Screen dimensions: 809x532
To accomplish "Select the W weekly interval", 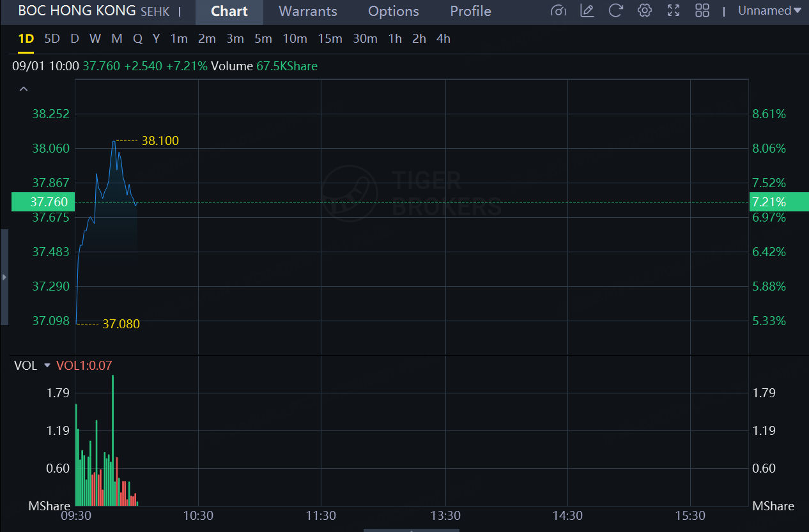I will pyautogui.click(x=95, y=39).
